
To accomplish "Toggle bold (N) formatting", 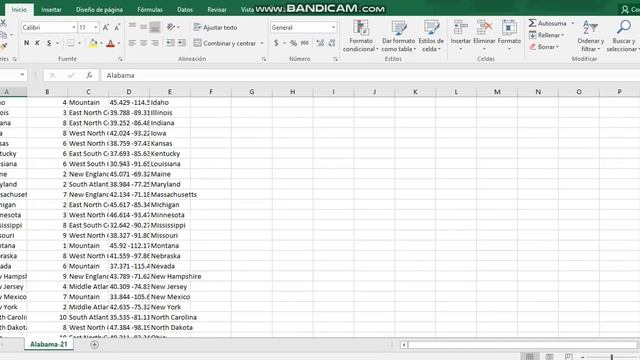I will [x=27, y=43].
